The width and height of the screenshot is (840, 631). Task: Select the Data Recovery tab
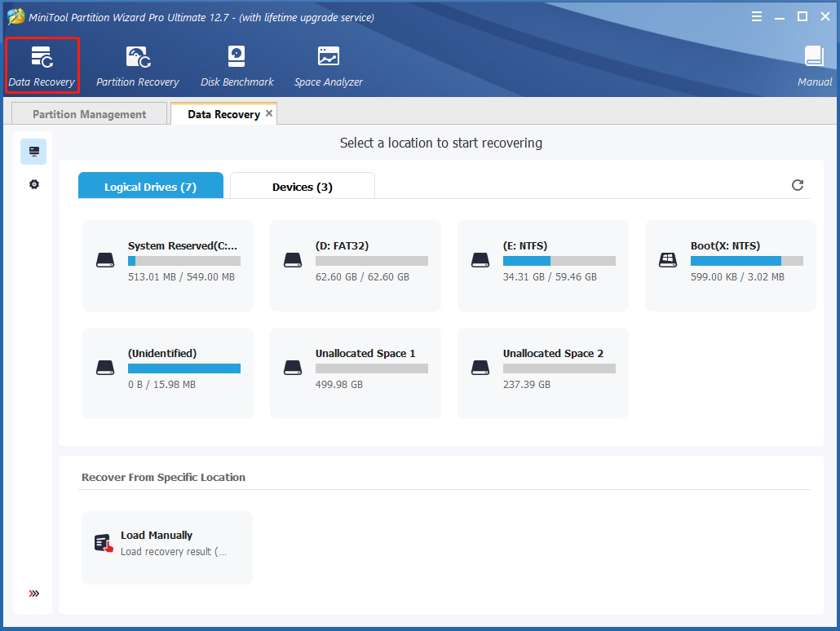click(223, 114)
